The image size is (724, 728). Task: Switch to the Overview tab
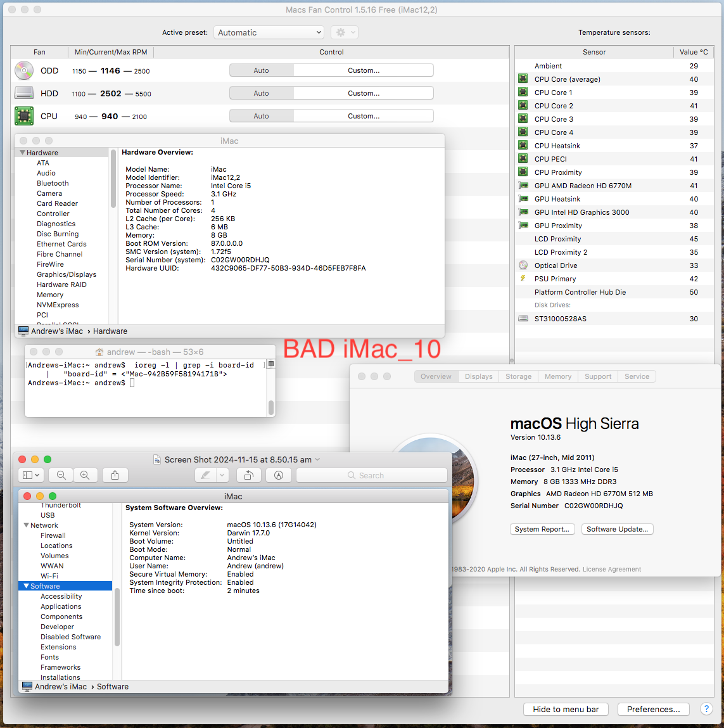[436, 376]
